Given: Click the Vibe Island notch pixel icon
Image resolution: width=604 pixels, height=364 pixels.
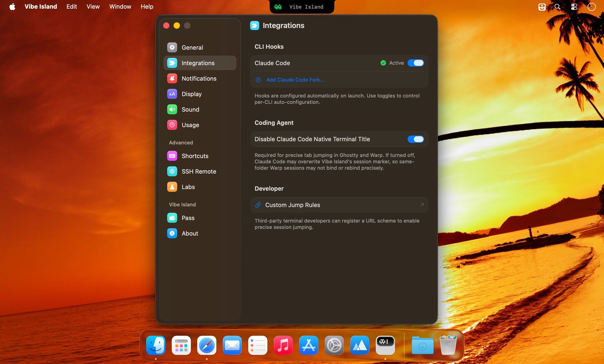Looking at the screenshot, I should [x=278, y=7].
